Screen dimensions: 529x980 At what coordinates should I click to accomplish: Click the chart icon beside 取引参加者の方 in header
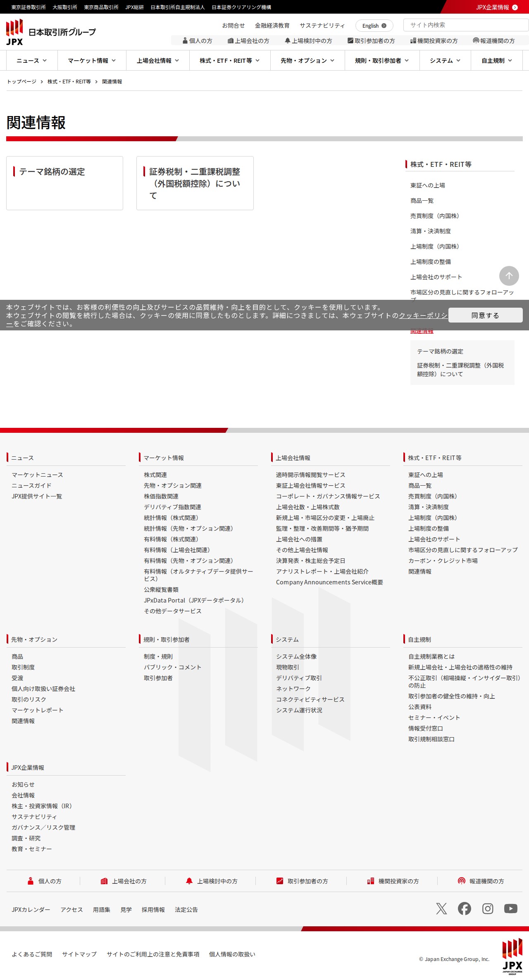350,40
